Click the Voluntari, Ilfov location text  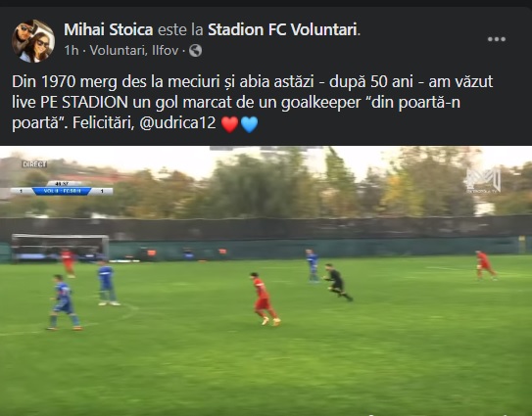click(134, 51)
